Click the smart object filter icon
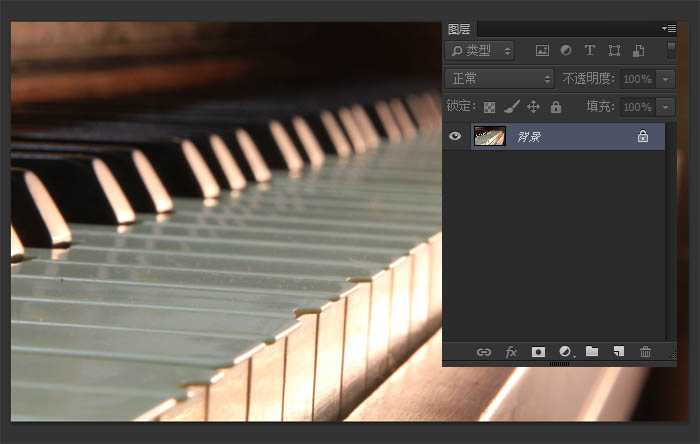700x444 pixels. click(x=637, y=50)
